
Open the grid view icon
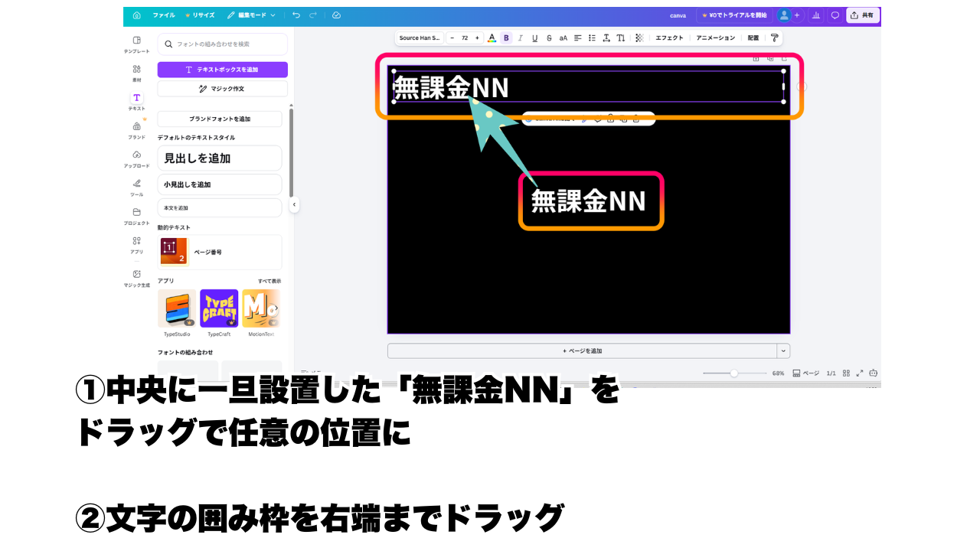click(x=846, y=373)
